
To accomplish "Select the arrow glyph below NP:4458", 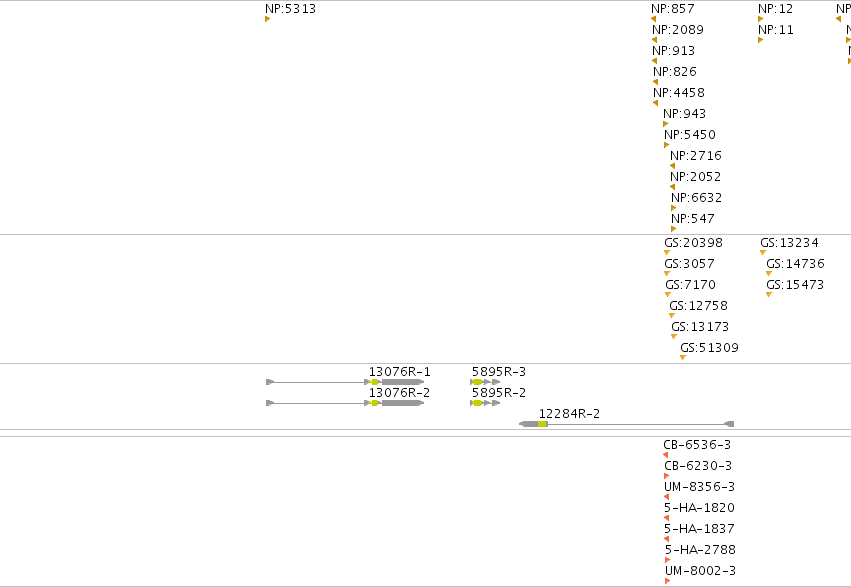I will pos(656,103).
